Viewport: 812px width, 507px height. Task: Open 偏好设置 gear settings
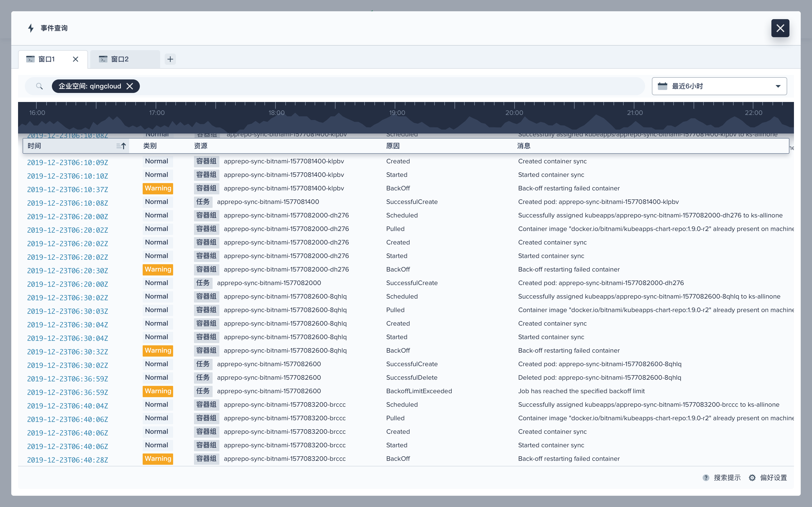752,477
